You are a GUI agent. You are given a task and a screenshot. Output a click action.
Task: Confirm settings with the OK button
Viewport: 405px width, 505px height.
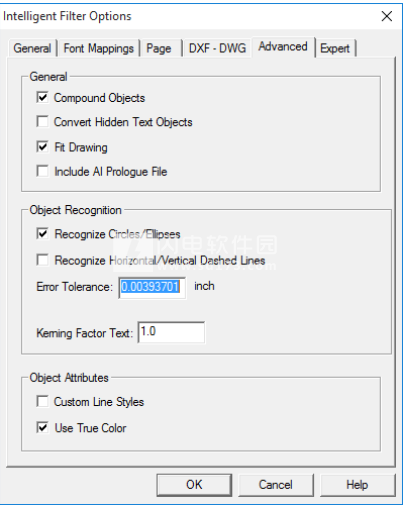pyautogui.click(x=194, y=485)
